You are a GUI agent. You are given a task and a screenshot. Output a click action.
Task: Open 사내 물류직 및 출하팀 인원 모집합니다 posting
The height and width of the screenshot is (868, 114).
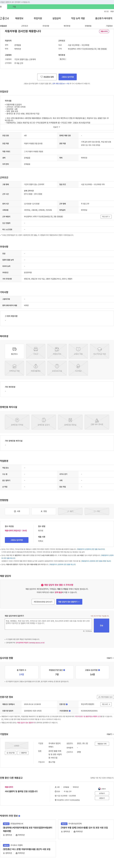pyautogui.click(x=21, y=791)
